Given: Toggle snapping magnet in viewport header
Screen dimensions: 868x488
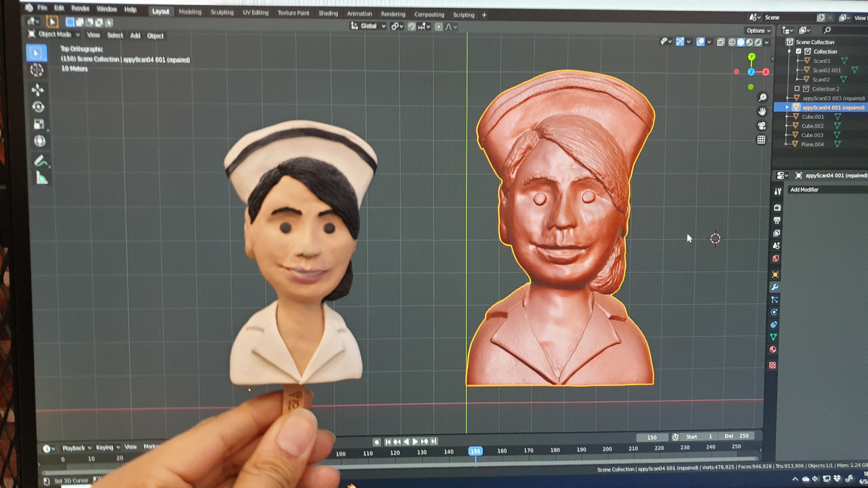Looking at the screenshot, I should (x=412, y=27).
